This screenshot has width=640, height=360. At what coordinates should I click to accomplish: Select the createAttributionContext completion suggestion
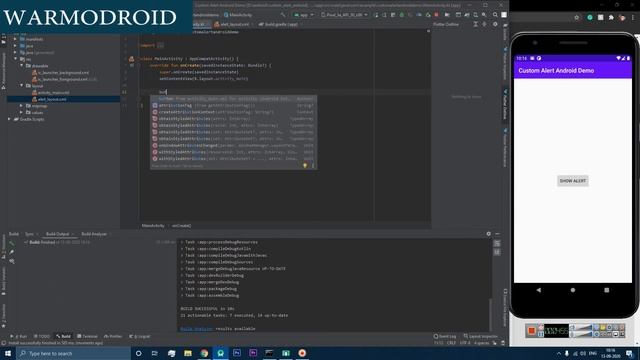(233, 112)
